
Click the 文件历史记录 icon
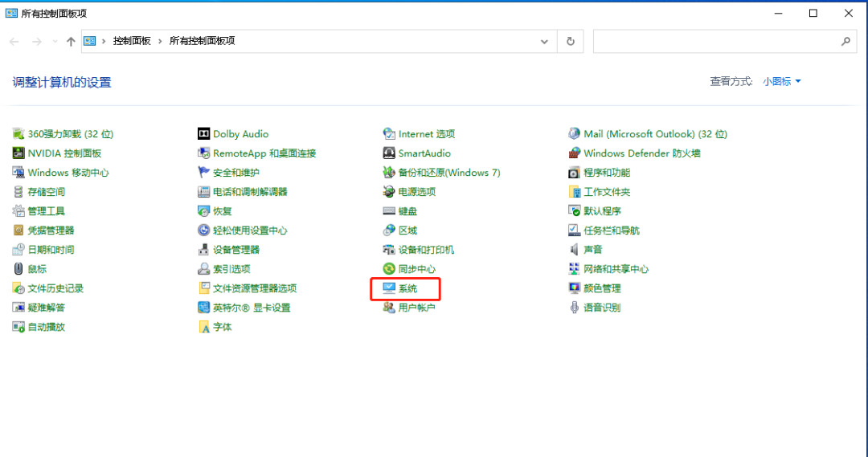point(18,288)
